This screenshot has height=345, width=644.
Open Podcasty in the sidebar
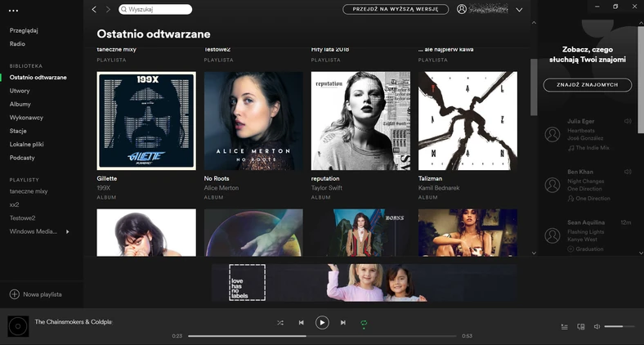[22, 158]
